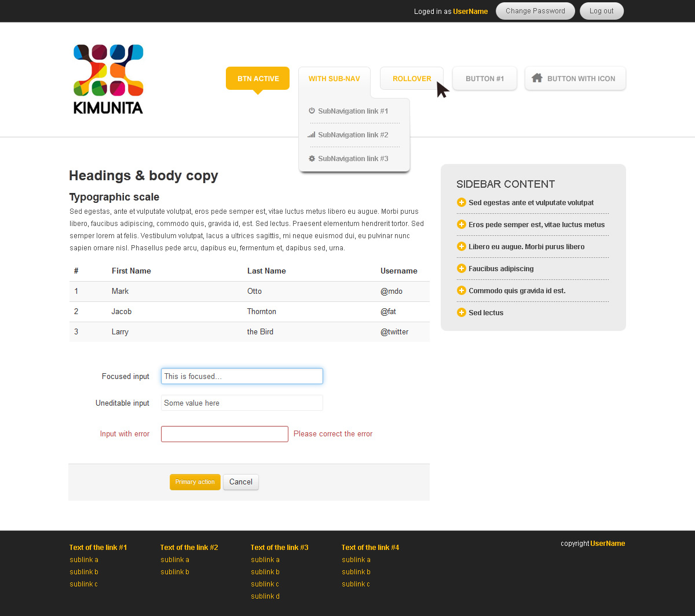Viewport: 695px width, 616px height.
Task: Click the power icon beside SubNavigation link #1
Action: coord(312,111)
